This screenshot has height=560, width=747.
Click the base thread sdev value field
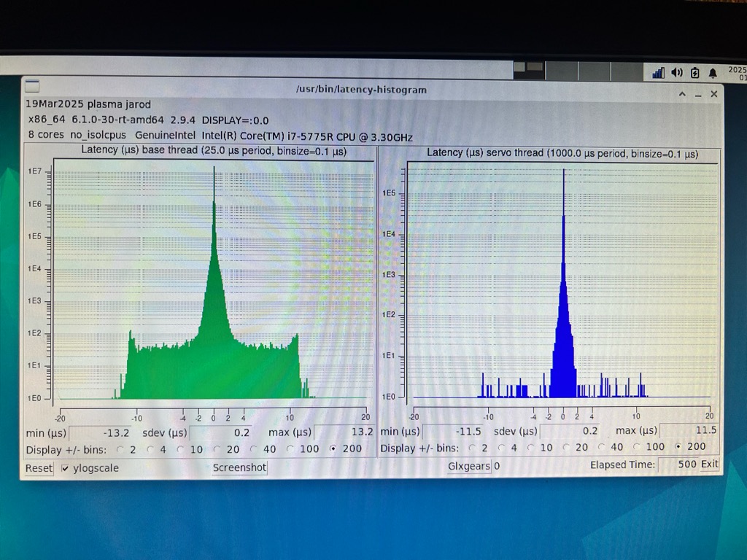220,432
